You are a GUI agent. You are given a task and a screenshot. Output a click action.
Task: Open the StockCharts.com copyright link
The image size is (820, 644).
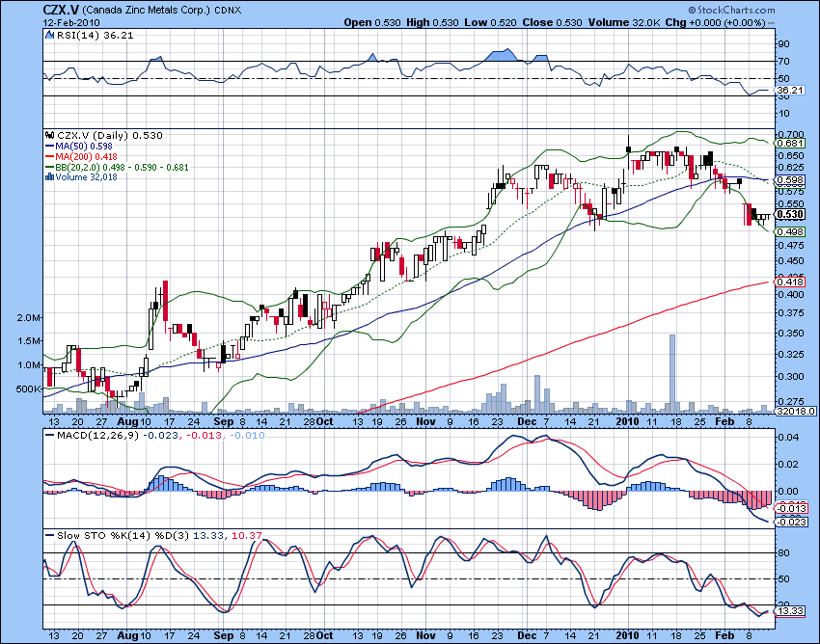pos(731,10)
